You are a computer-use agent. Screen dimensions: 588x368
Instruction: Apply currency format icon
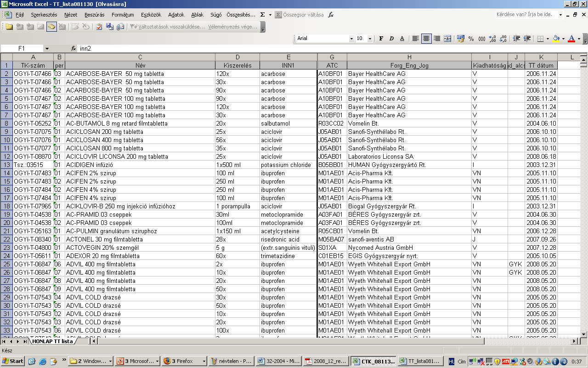(460, 39)
